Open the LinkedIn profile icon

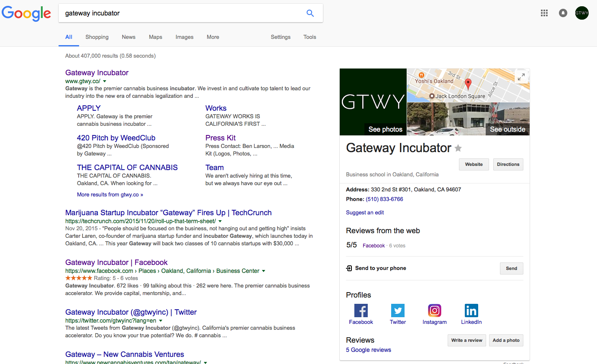pos(471,311)
